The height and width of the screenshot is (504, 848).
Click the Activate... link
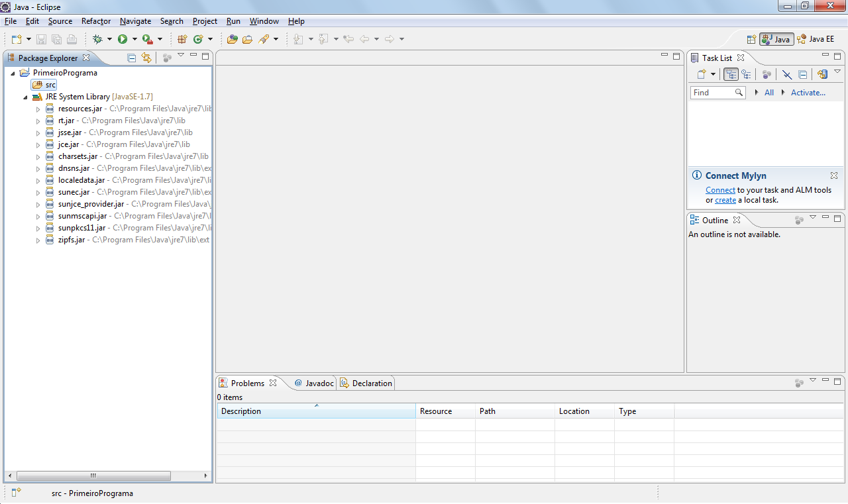808,93
